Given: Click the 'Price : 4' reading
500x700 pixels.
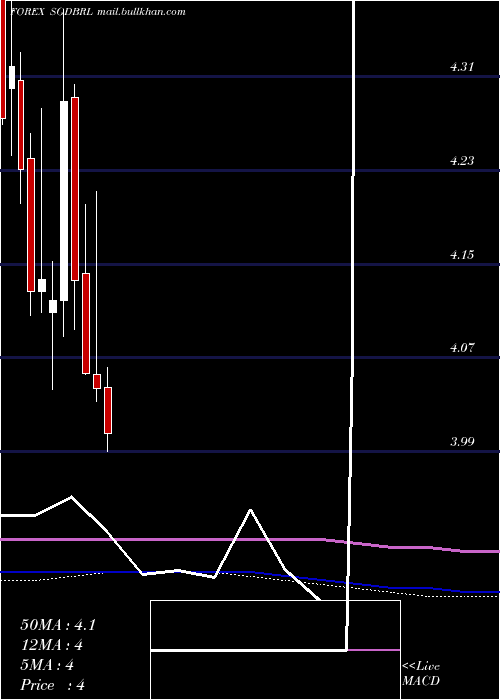Looking at the screenshot, I should tap(53, 685).
